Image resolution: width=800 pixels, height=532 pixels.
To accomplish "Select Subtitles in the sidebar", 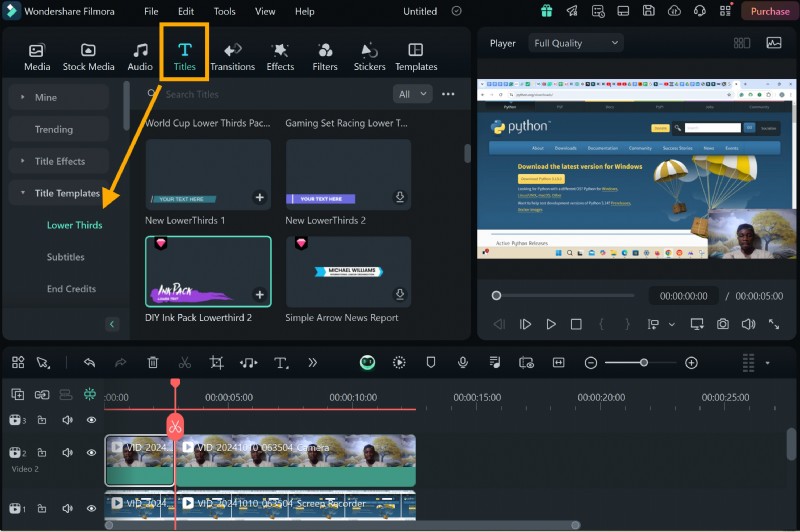I will click(66, 257).
